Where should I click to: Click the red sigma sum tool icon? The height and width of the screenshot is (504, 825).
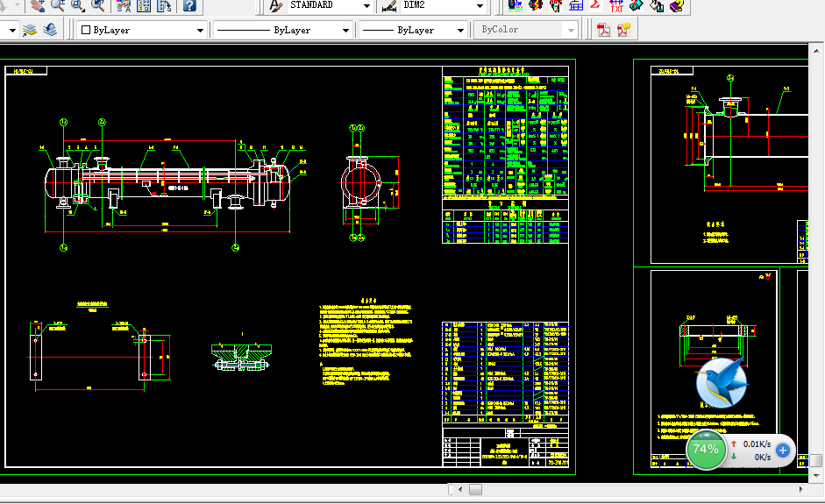(595, 6)
